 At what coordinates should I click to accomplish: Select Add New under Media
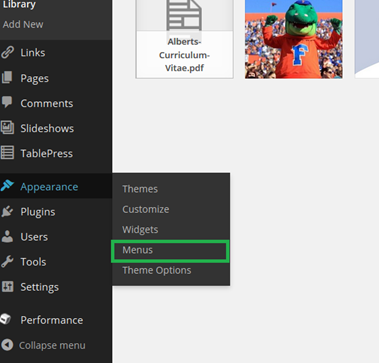pos(23,24)
